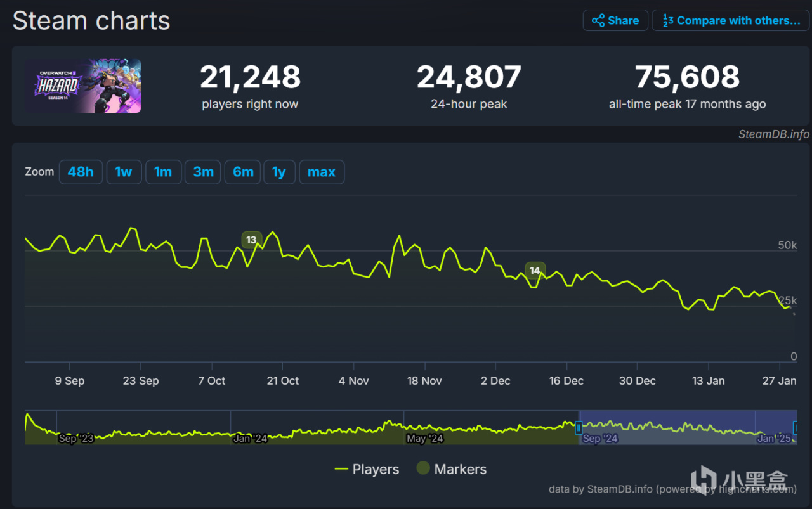Set zoom to 6m
Screen dimensions: 812x509
(x=243, y=172)
